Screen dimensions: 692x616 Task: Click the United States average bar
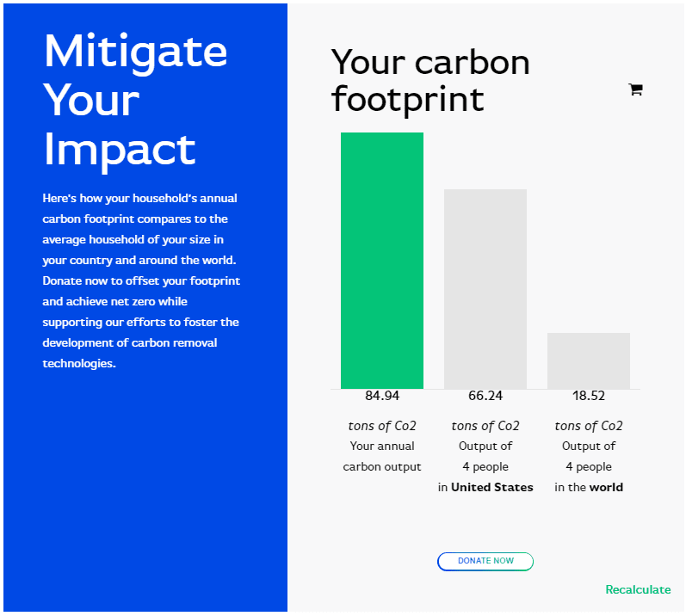pyautogui.click(x=485, y=288)
